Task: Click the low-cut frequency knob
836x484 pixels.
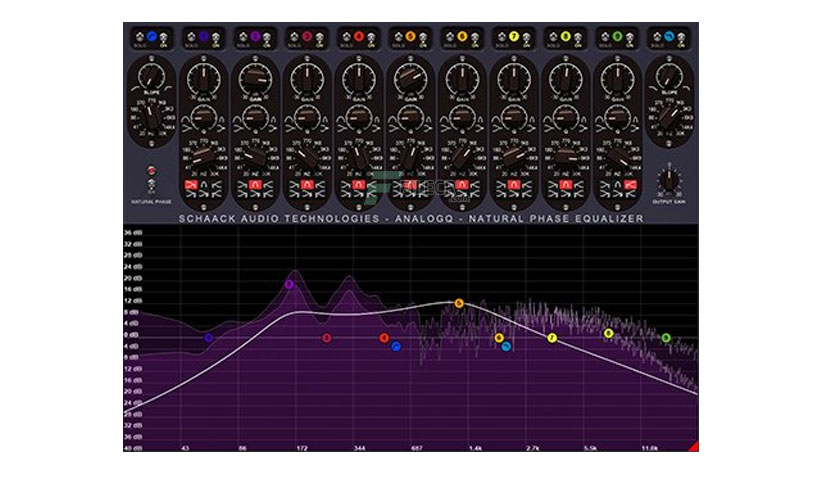Action: 151,116
